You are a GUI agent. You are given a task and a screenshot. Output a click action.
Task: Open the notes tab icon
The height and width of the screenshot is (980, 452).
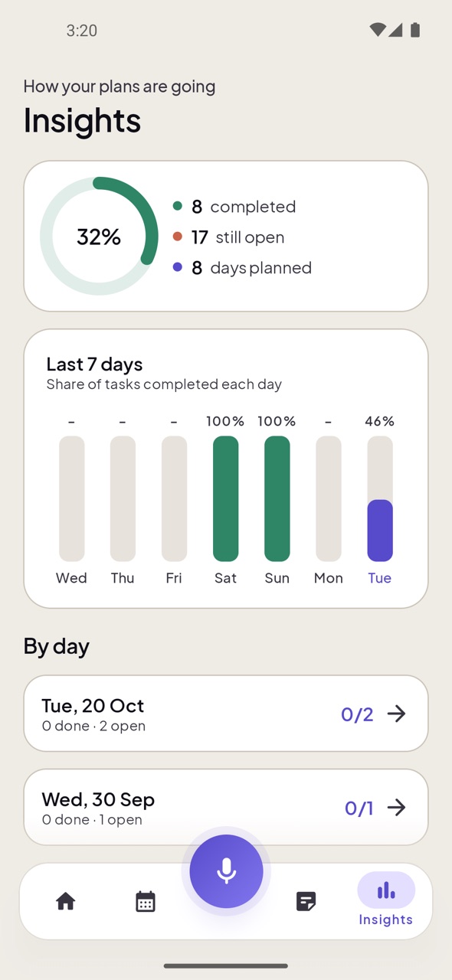[306, 901]
